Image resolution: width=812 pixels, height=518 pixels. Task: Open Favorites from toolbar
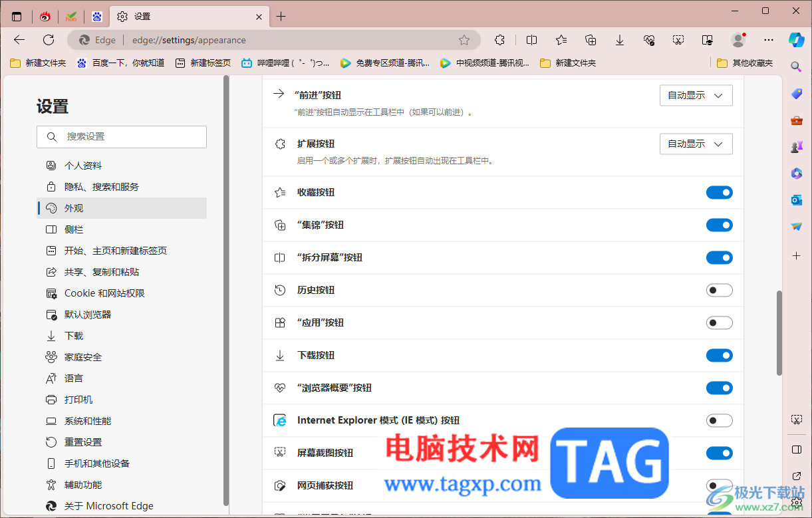(x=561, y=40)
